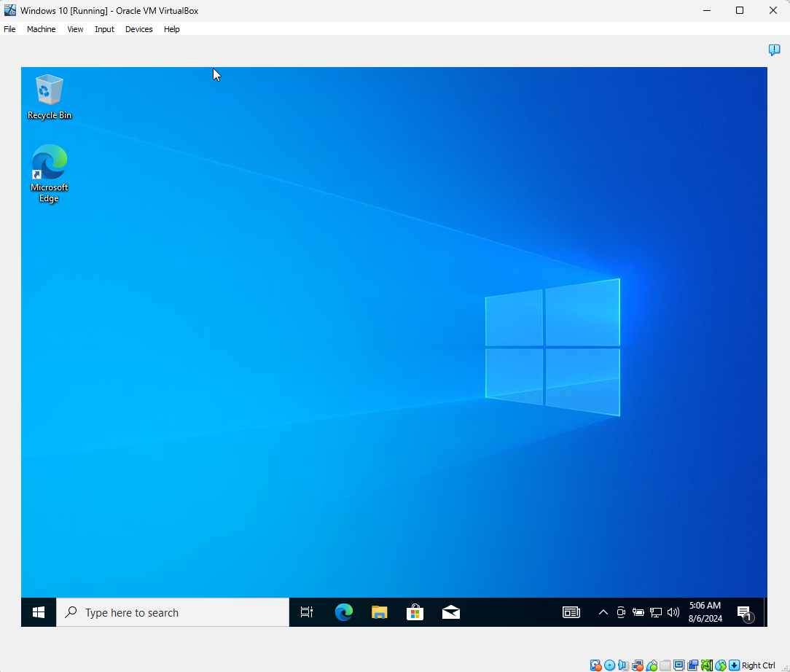Click the 'Type here to search' box
This screenshot has height=672, width=790.
pos(173,612)
